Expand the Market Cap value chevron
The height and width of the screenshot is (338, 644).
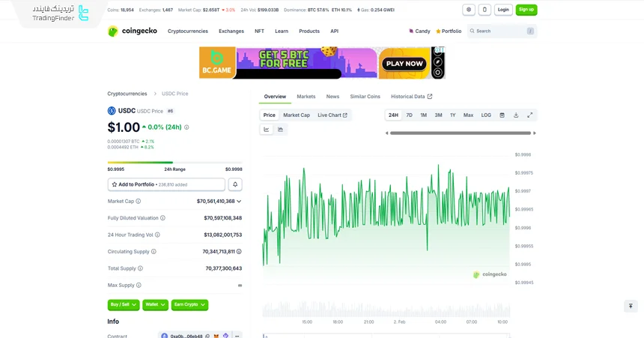239,201
